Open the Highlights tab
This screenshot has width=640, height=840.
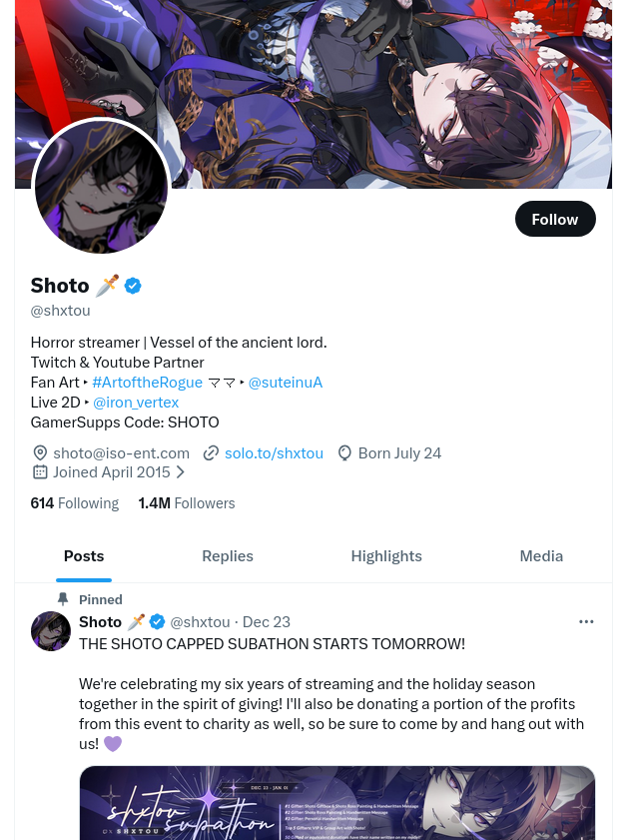pyautogui.click(x=386, y=556)
